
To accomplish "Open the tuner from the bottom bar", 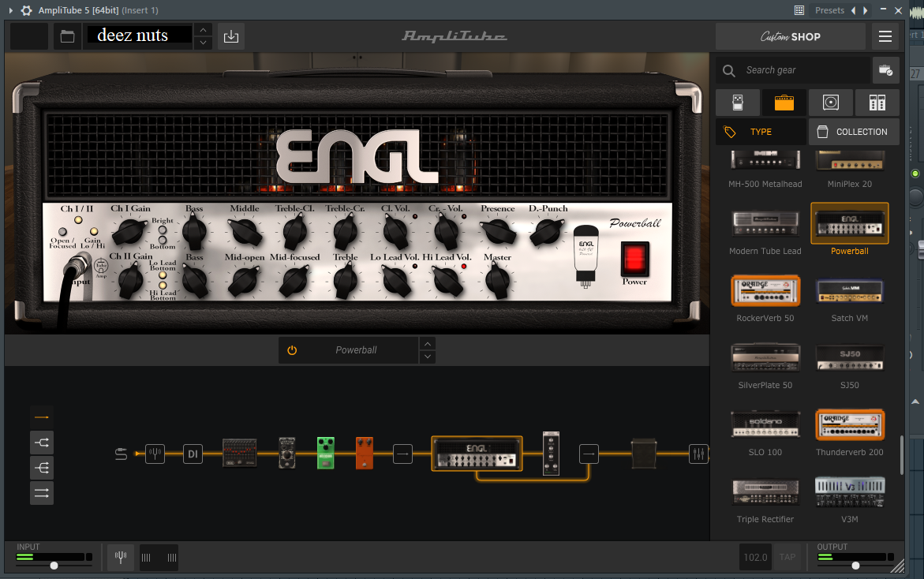I will pos(121,557).
